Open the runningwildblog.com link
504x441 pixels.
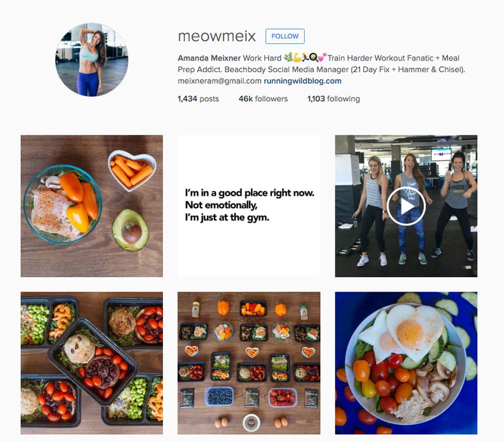click(302, 81)
